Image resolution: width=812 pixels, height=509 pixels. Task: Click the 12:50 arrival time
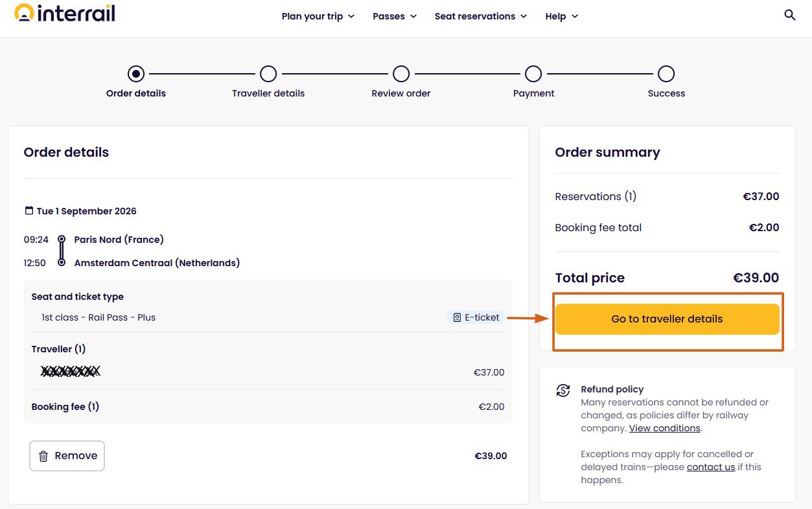pos(35,263)
